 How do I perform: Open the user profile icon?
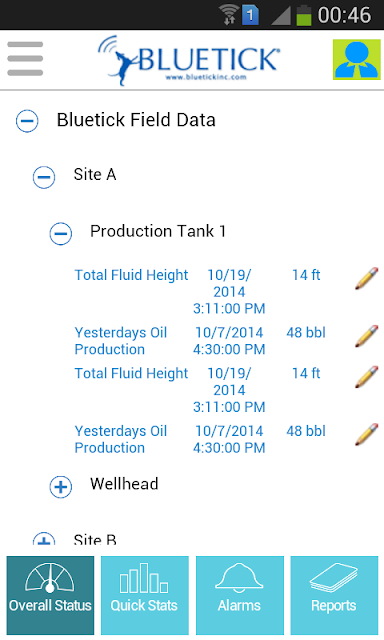click(357, 59)
